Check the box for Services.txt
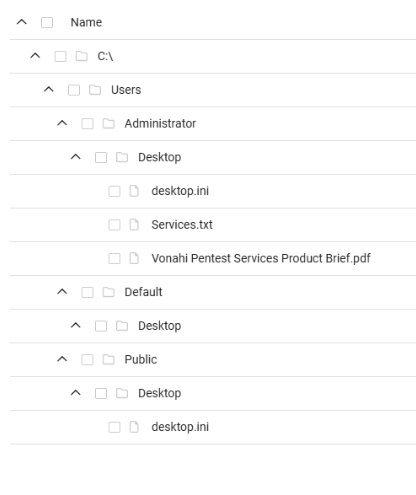 114,225
